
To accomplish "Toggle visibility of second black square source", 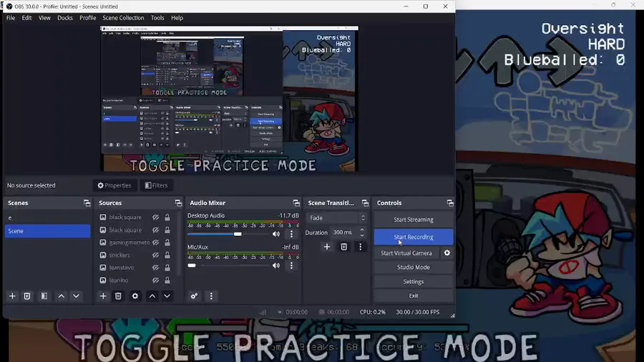I will [156, 230].
